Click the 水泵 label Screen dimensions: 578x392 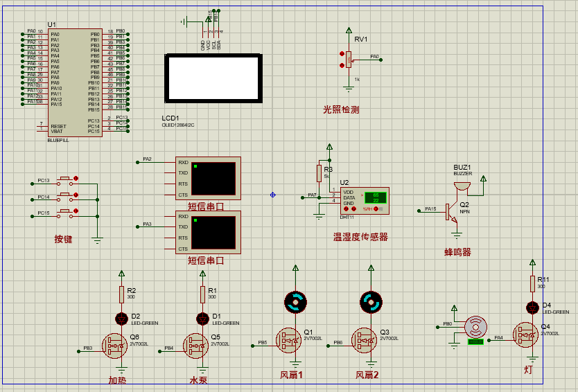click(x=198, y=380)
